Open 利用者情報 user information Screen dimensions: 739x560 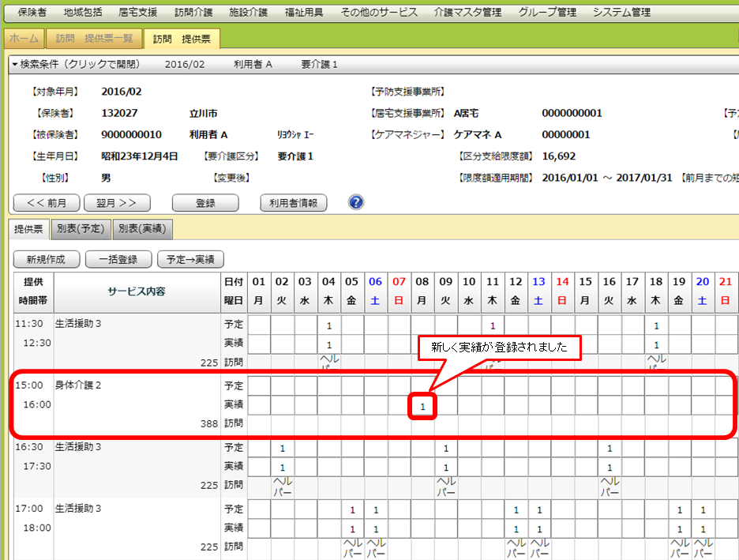(293, 203)
